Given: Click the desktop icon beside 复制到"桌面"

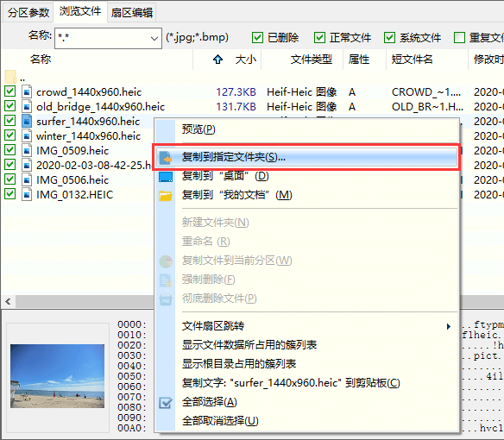Looking at the screenshot, I should click(x=166, y=177).
